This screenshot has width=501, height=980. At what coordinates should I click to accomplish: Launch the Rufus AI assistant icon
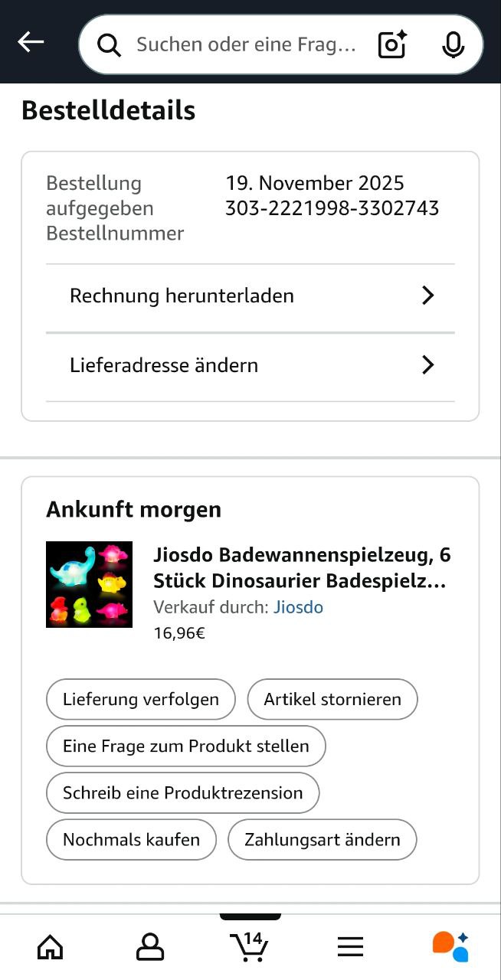pos(450,946)
